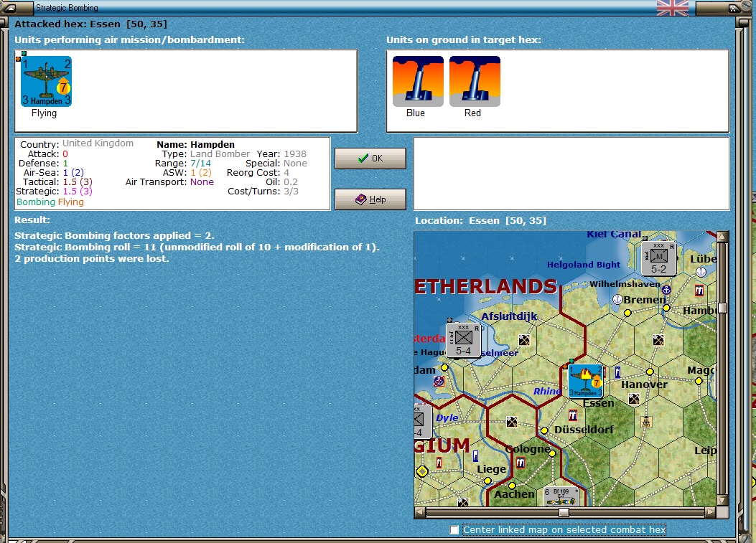
Task: Click the Hanover city label on map
Action: [644, 384]
